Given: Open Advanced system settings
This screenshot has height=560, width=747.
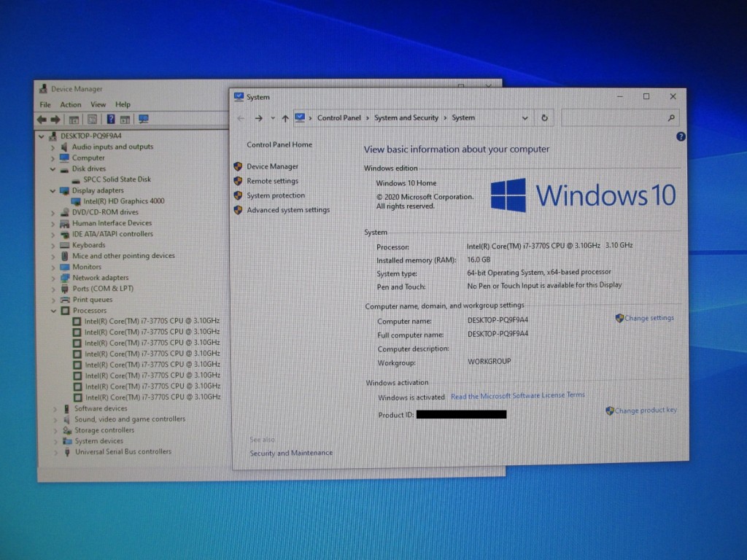Looking at the screenshot, I should tap(287, 210).
